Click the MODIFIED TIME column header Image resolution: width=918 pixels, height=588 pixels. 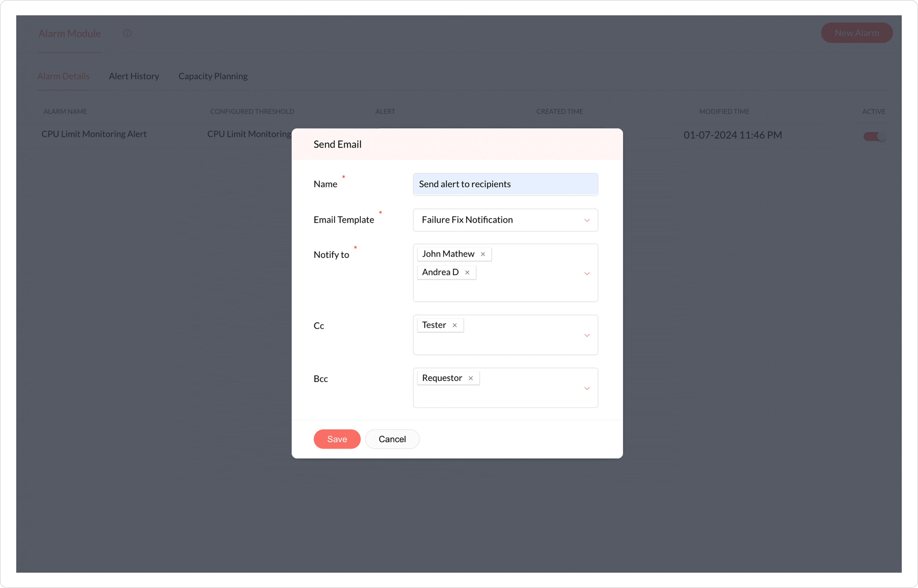(x=724, y=112)
